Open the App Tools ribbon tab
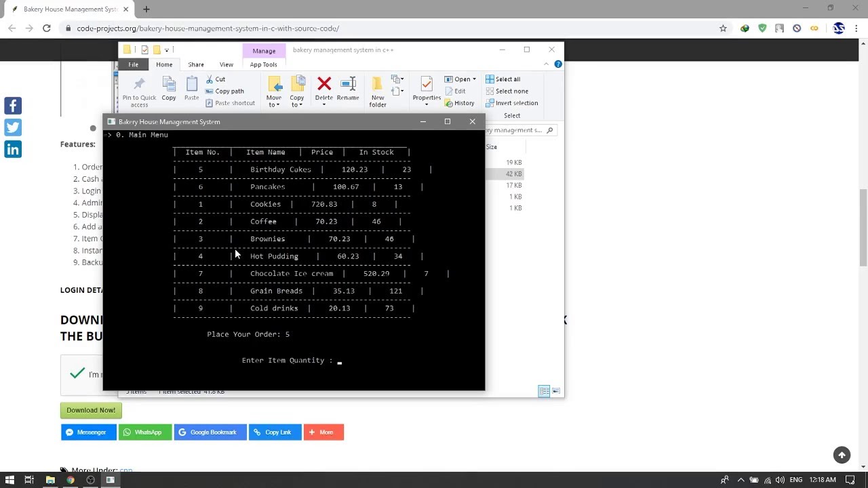Image resolution: width=868 pixels, height=488 pixels. [263, 64]
